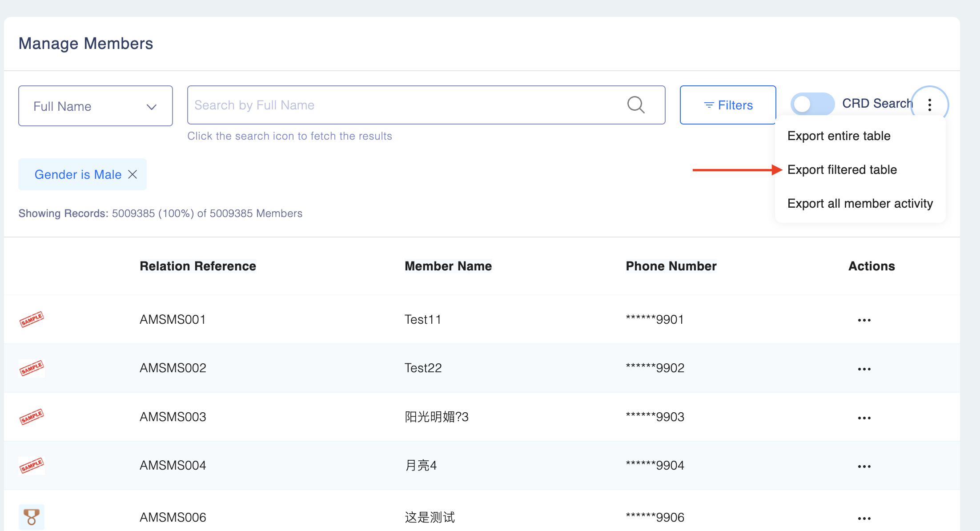Click the SAMPLE stamp icon for AMSMS001
Viewport: 980px width, 531px height.
click(x=32, y=319)
